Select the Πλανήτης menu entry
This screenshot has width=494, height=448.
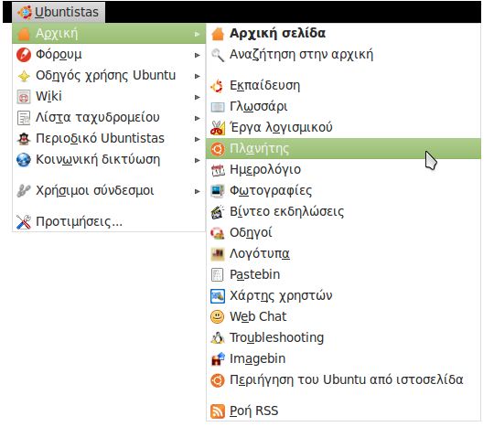pos(343,149)
